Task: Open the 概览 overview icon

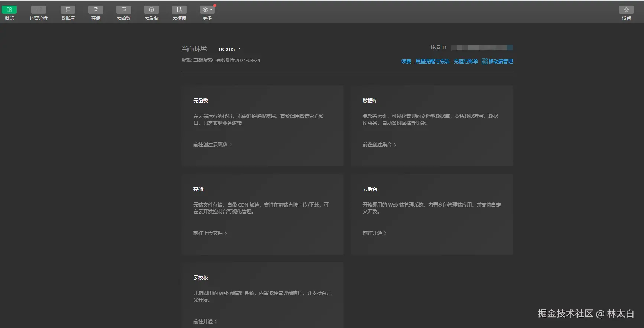Action: [9, 10]
